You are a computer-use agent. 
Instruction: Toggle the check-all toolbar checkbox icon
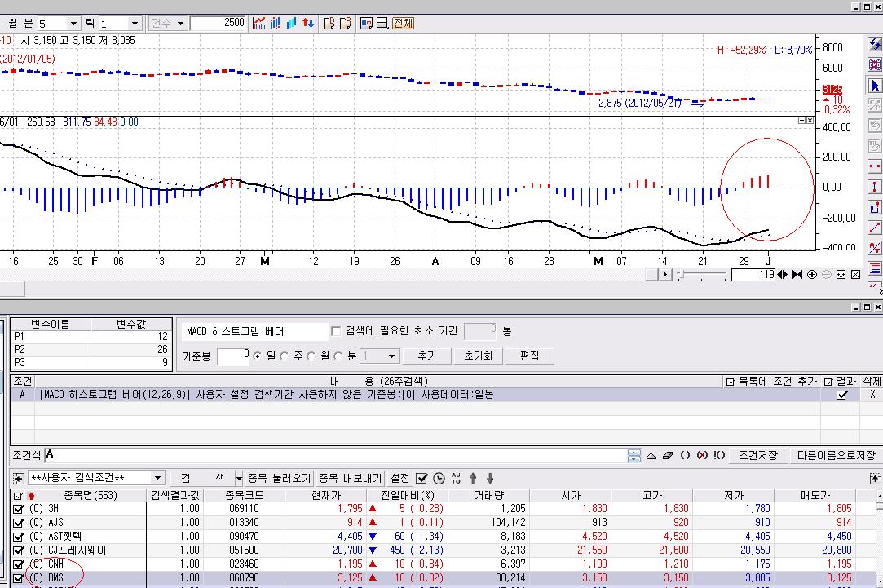coord(422,479)
